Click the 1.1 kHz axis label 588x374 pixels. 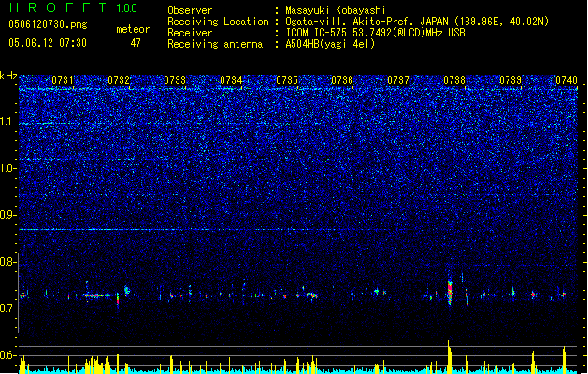7,122
